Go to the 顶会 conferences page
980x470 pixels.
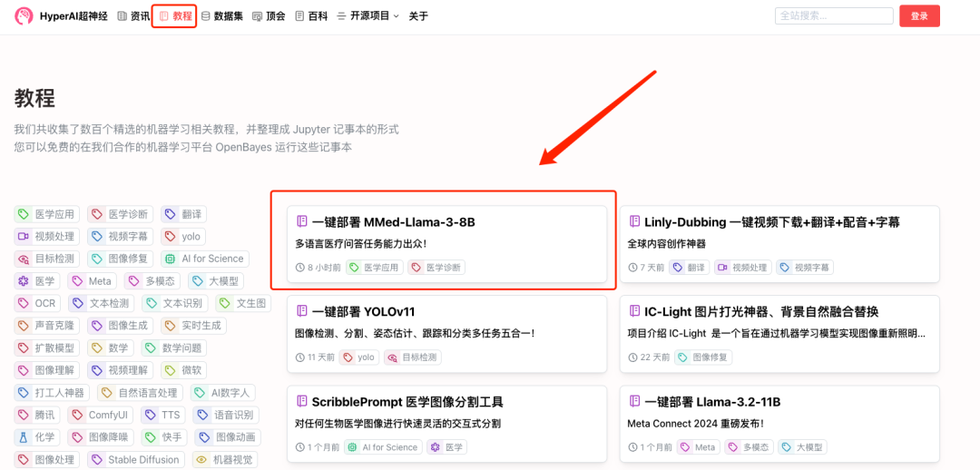(269, 16)
